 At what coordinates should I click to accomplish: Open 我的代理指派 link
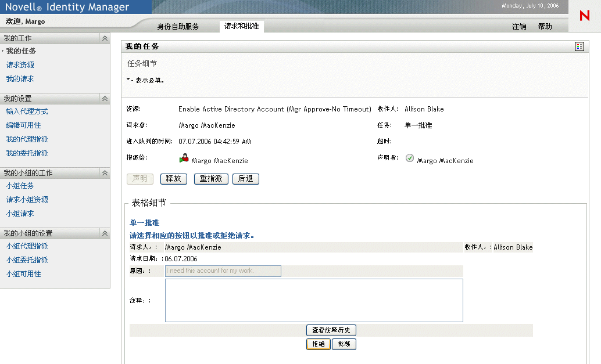pos(27,139)
